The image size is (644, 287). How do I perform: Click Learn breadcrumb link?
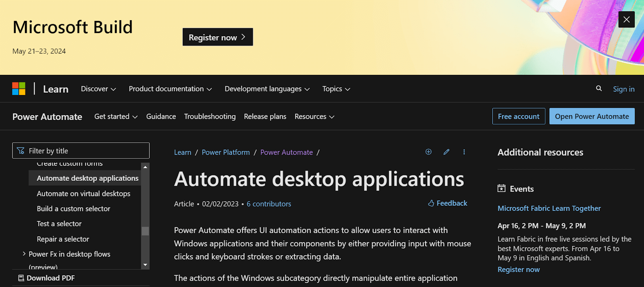[183, 153]
